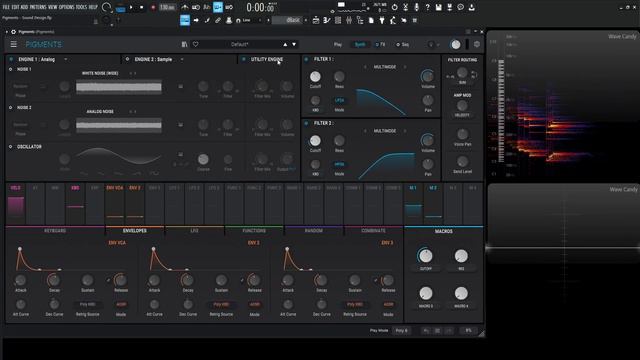
Task: Toggle Filter 1 power button
Action: tap(307, 59)
